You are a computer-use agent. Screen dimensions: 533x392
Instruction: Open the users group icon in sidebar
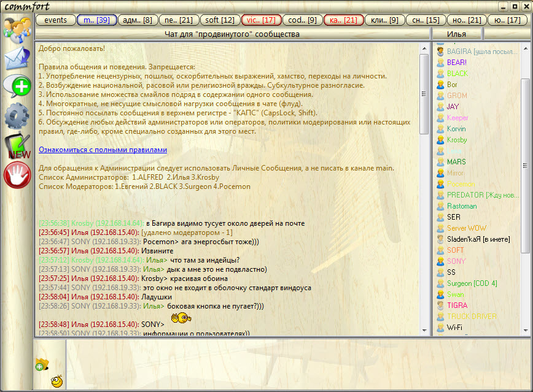[x=17, y=28]
